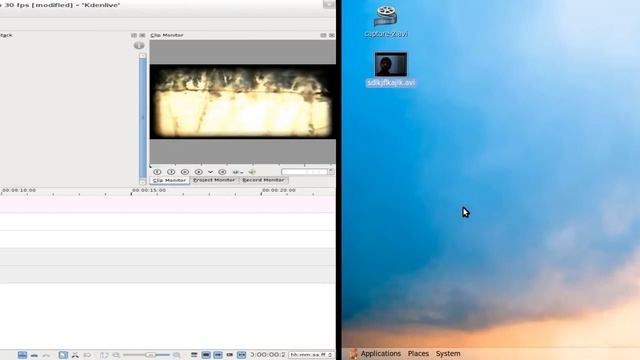
Task: Click the video preview in Clip Monitor
Action: coord(242,102)
